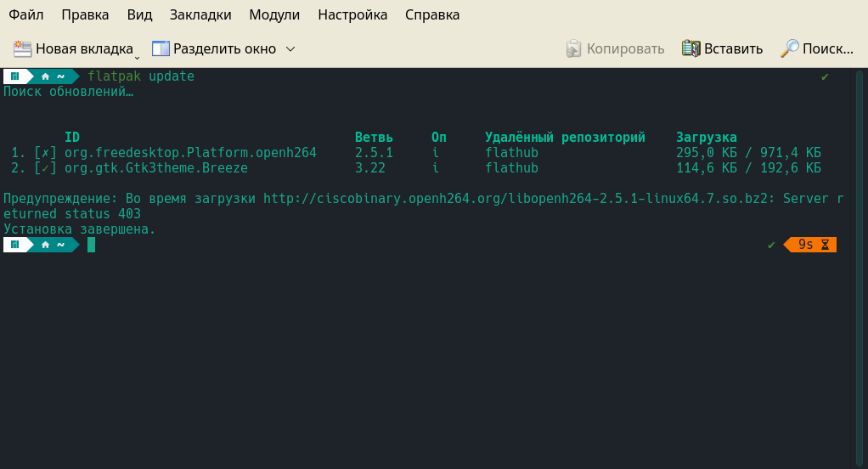
Task: Click the Копировать clipboard icon
Action: (x=574, y=48)
